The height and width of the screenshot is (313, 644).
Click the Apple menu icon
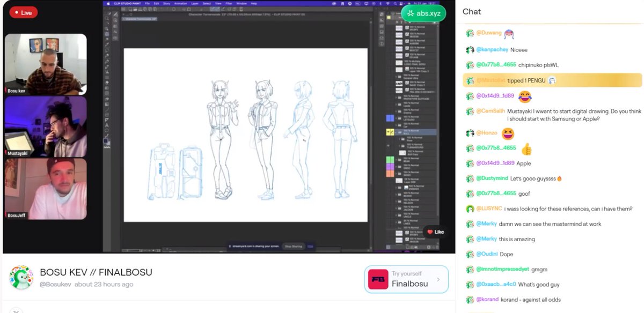pyautogui.click(x=108, y=2)
